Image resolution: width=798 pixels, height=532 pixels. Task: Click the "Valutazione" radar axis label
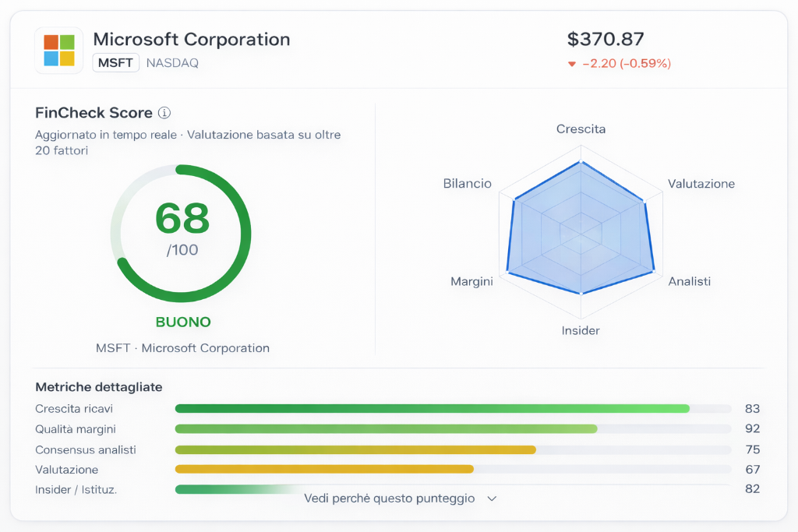pos(701,184)
